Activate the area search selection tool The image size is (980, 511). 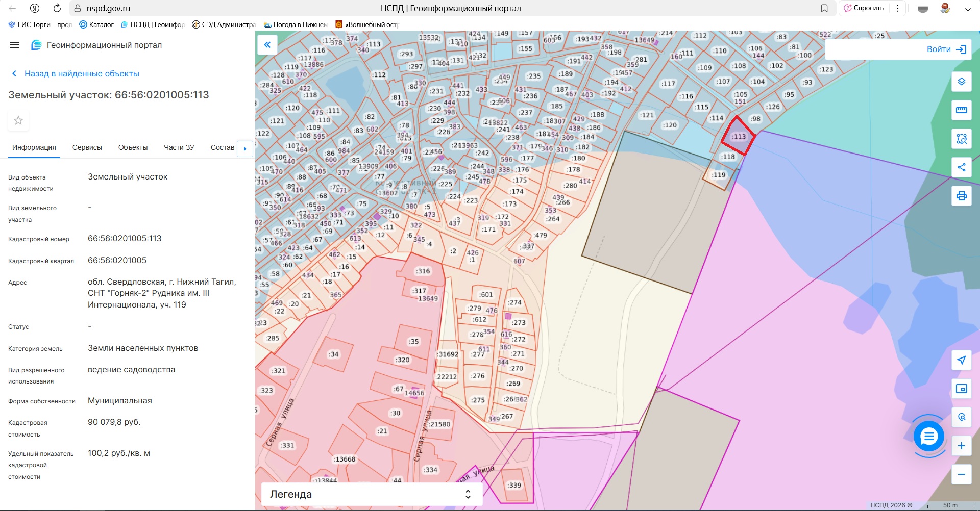961,139
